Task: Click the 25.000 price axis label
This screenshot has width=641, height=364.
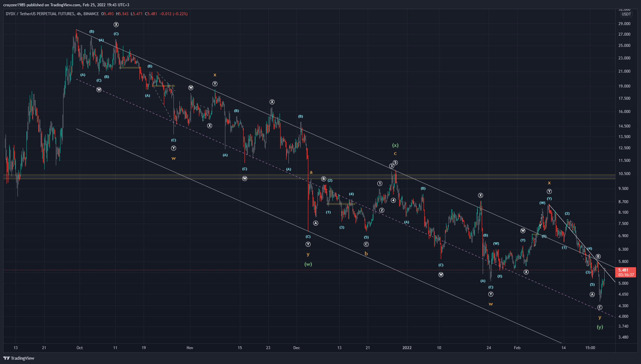Action: point(624,46)
